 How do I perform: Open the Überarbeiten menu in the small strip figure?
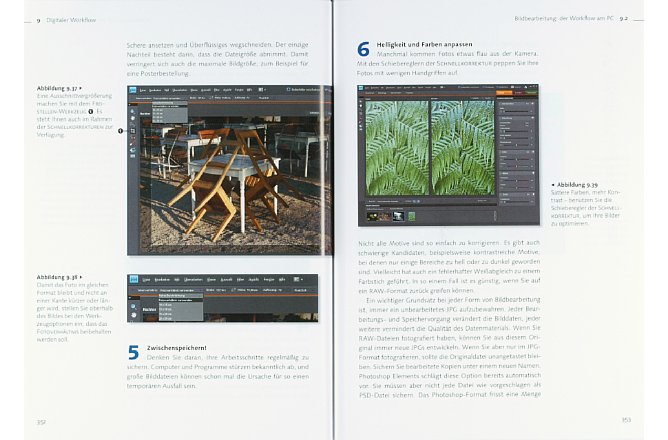click(193, 280)
